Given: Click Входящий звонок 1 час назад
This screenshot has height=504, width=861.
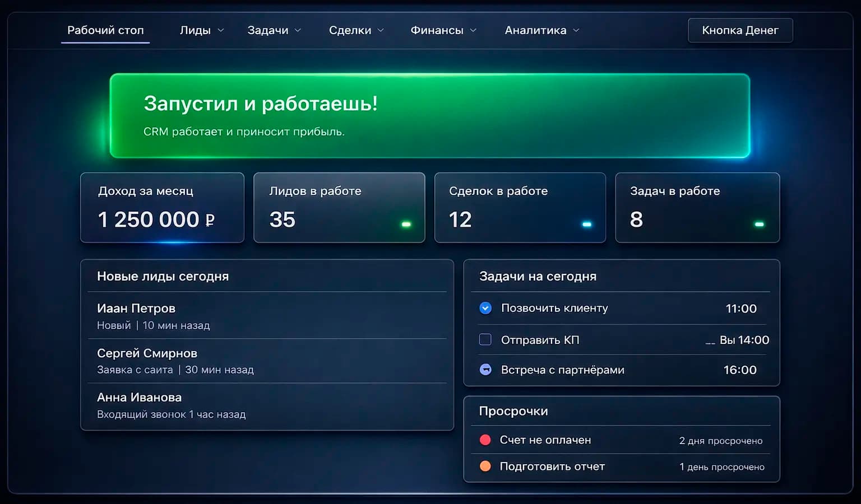Looking at the screenshot, I should 171,414.
